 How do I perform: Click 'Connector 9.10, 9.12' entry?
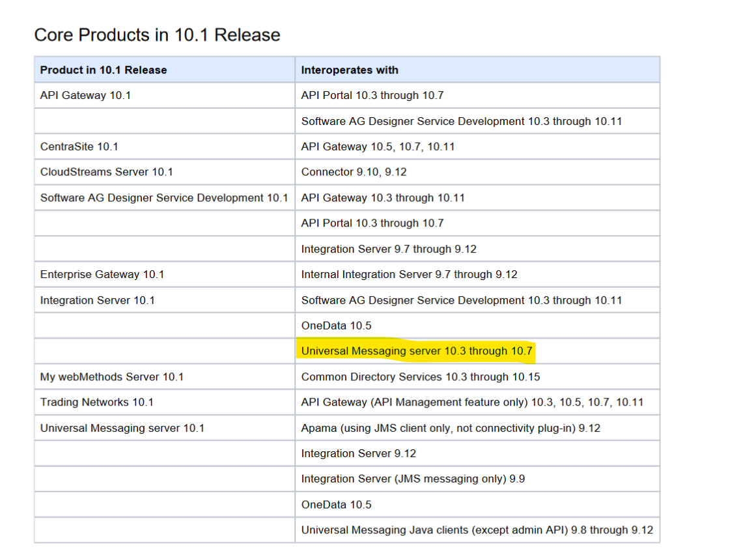coord(352,172)
